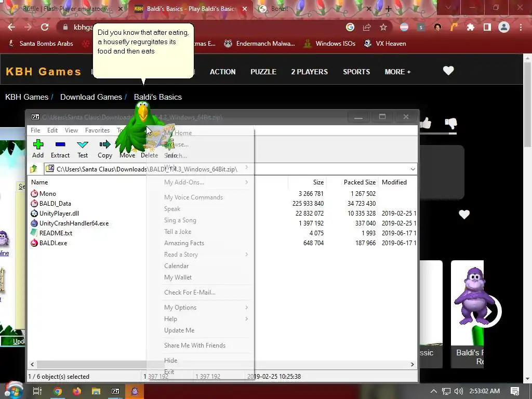Click the Download Games breadcrumb link

91,97
